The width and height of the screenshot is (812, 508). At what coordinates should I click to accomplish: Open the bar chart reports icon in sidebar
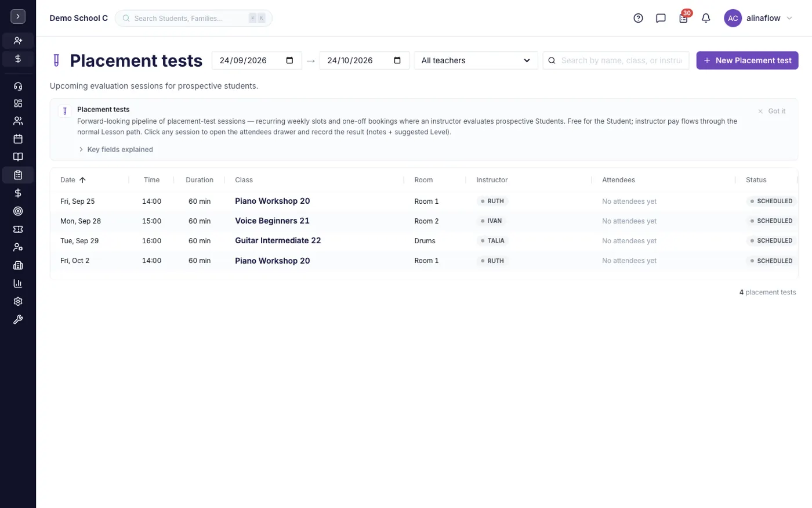click(x=18, y=283)
